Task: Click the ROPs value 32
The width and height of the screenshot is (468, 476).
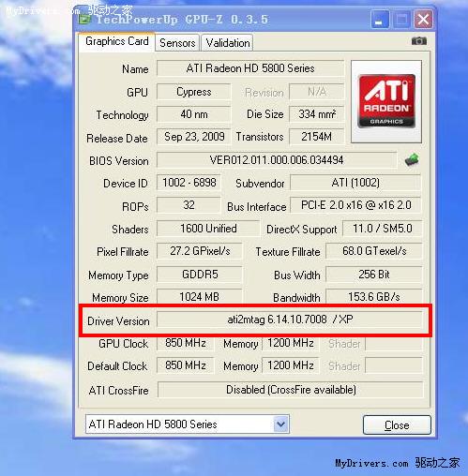Action: [189, 205]
